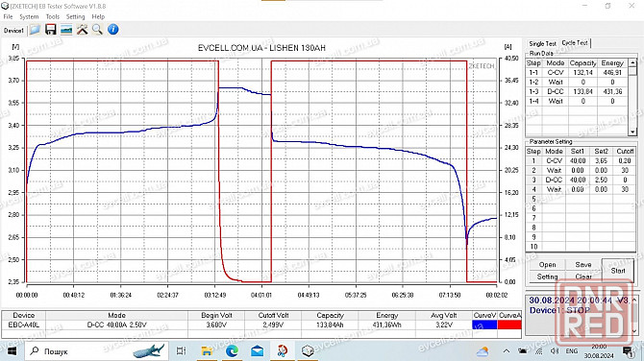The height and width of the screenshot is (361, 644).
Task: Click the Energy value 431,36Wh
Action: (387, 325)
